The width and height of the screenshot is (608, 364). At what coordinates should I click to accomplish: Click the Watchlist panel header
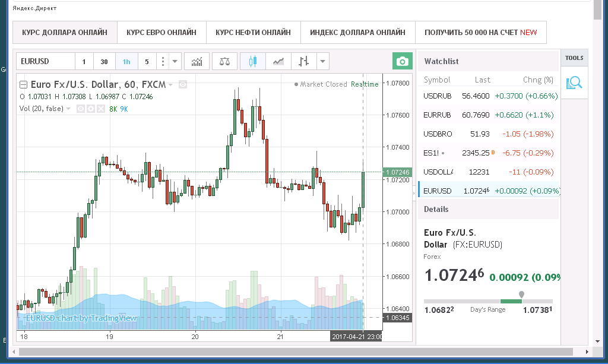tap(488, 61)
